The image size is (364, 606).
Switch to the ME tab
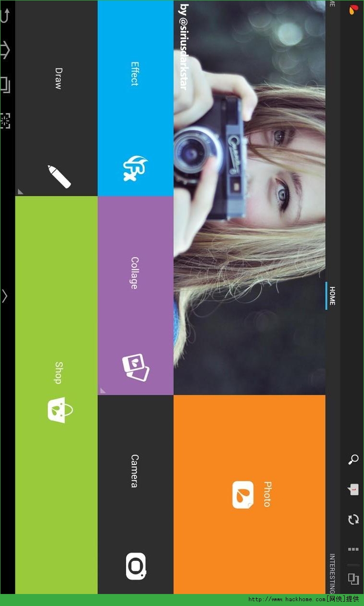pyautogui.click(x=332, y=3)
